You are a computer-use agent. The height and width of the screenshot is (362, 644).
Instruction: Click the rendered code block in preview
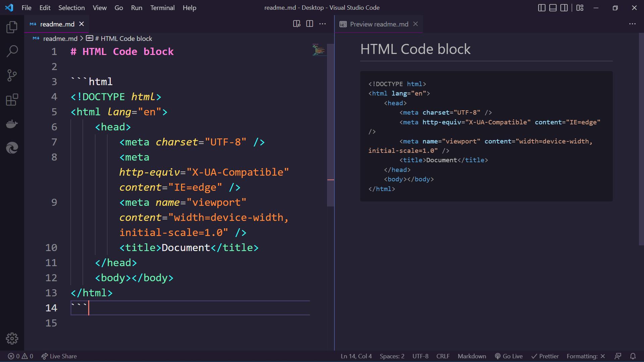coord(486,136)
